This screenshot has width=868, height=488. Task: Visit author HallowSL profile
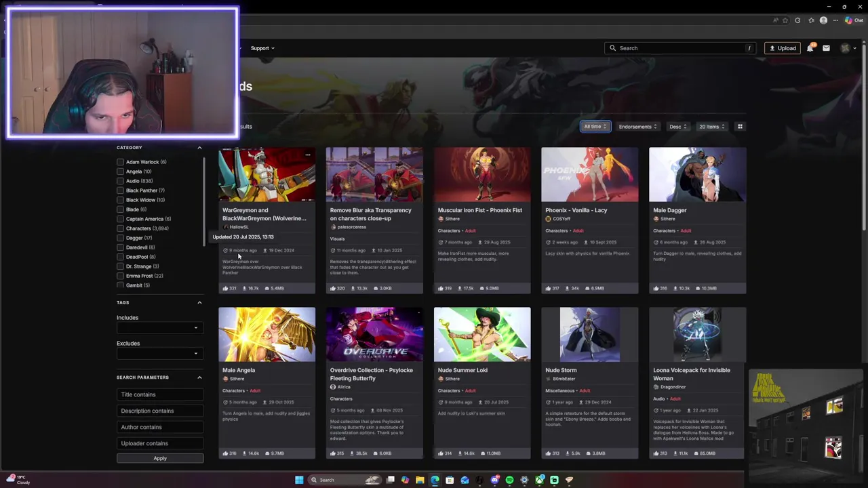tap(239, 227)
